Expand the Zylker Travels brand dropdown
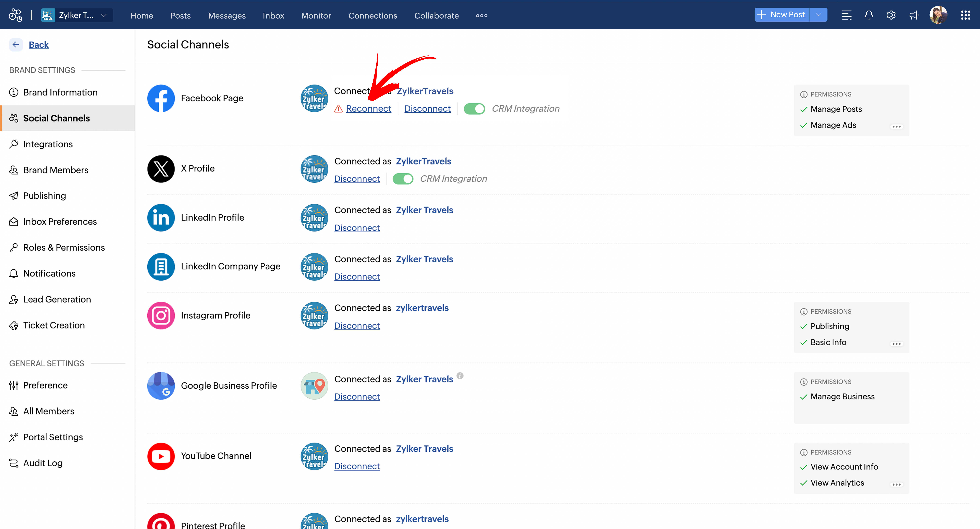The width and height of the screenshot is (980, 529). click(104, 15)
